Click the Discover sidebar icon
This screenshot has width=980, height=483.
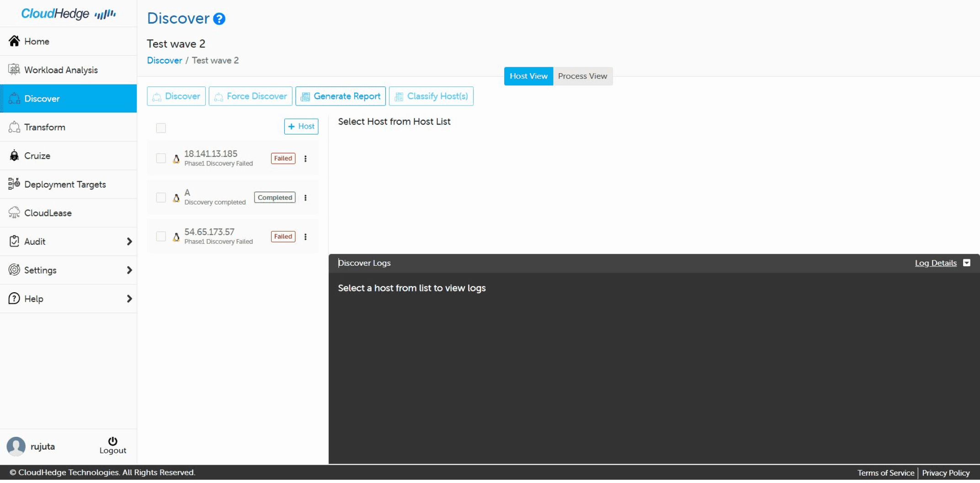(14, 98)
